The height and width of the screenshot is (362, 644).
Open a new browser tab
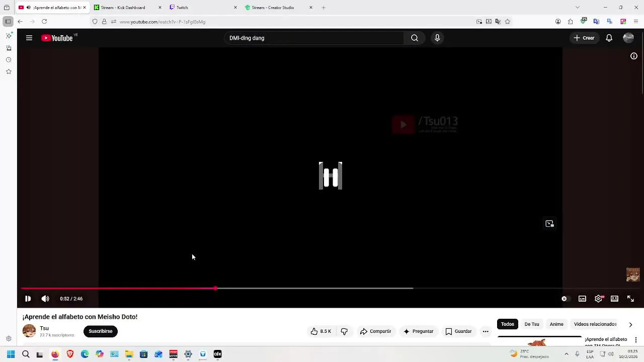(324, 8)
